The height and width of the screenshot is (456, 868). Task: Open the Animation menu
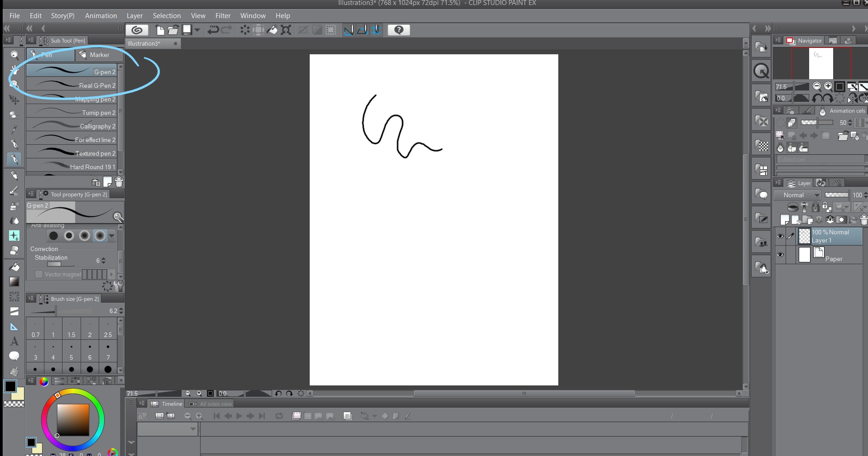click(x=101, y=15)
